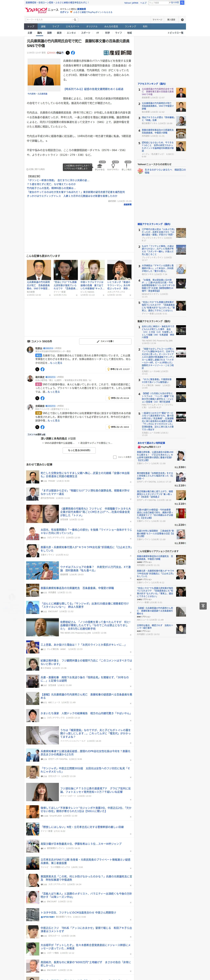The height and width of the screenshot is (980, 210).
Task: Expand 京師美佳 comment with もっと見る
Action: point(54,421)
